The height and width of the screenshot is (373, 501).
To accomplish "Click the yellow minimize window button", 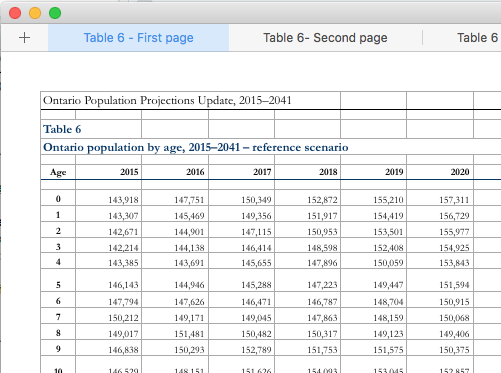I will (35, 13).
